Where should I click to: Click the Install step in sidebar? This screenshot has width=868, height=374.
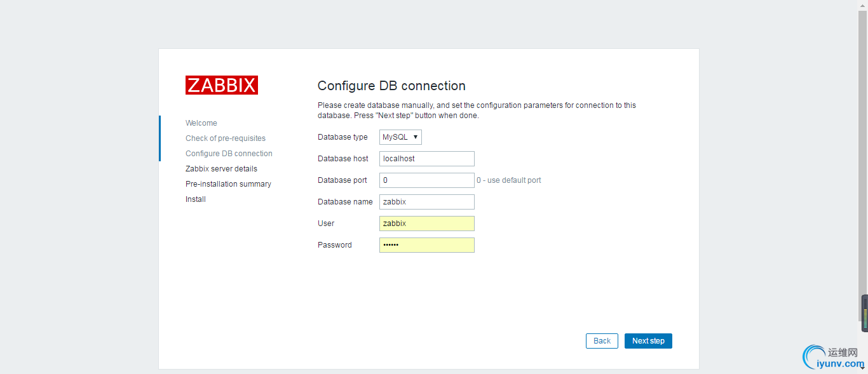(196, 199)
